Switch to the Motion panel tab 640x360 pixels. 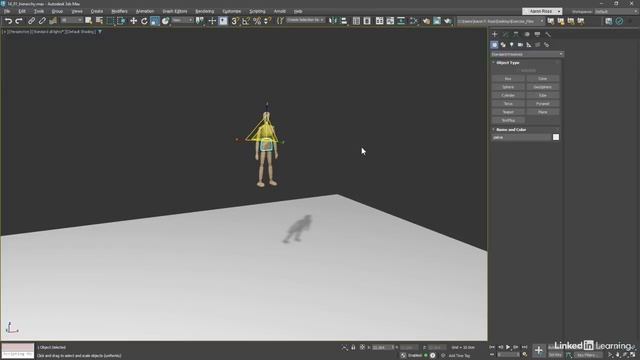pyautogui.click(x=527, y=34)
